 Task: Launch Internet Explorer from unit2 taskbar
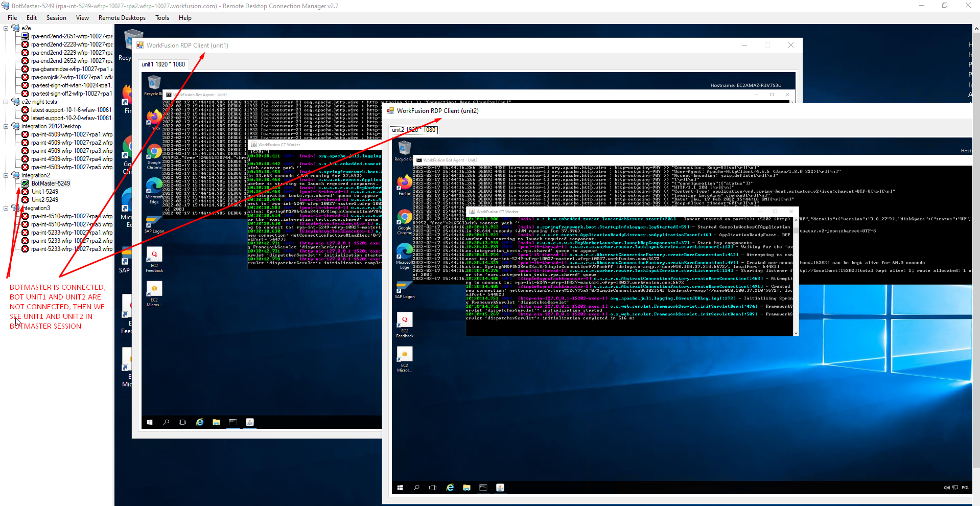click(450, 488)
